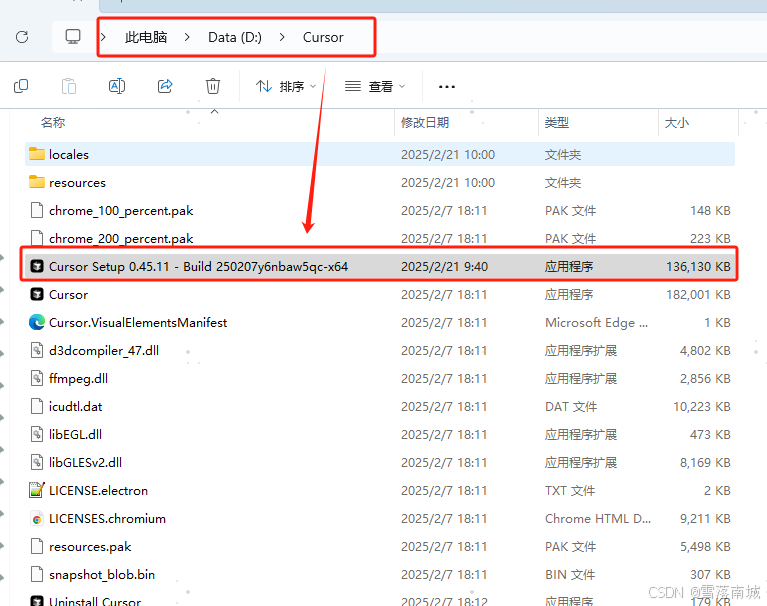Select icudtl.dat file name
Image resolution: width=767 pixels, height=606 pixels.
pos(75,406)
